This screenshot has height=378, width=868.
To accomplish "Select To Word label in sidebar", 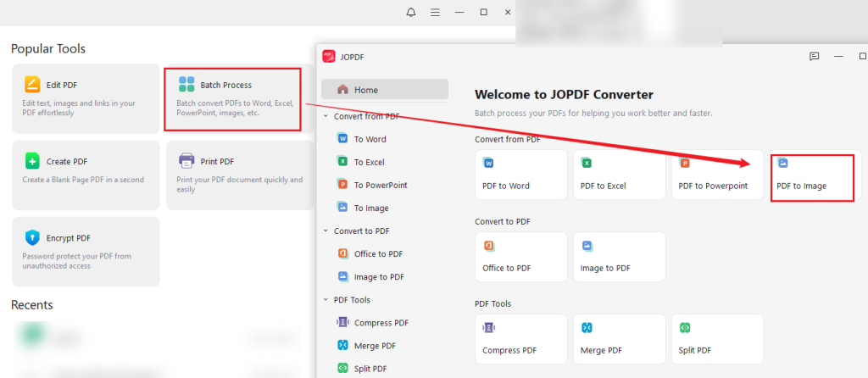I will (x=370, y=139).
